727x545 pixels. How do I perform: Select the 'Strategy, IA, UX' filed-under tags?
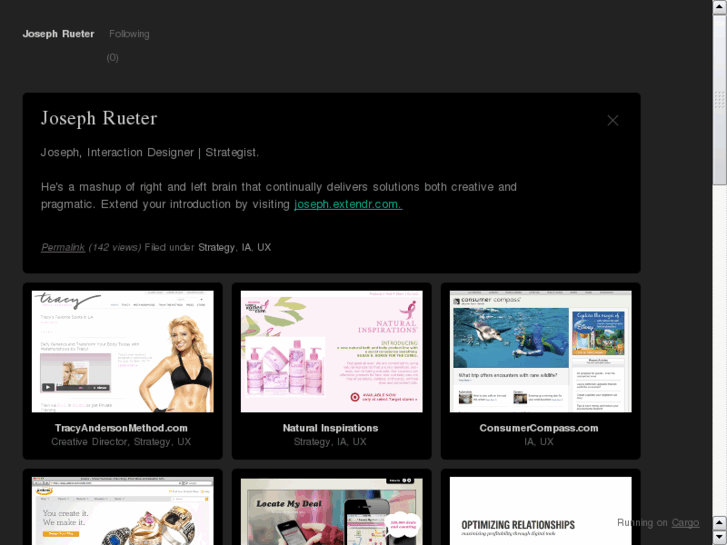[x=235, y=247]
